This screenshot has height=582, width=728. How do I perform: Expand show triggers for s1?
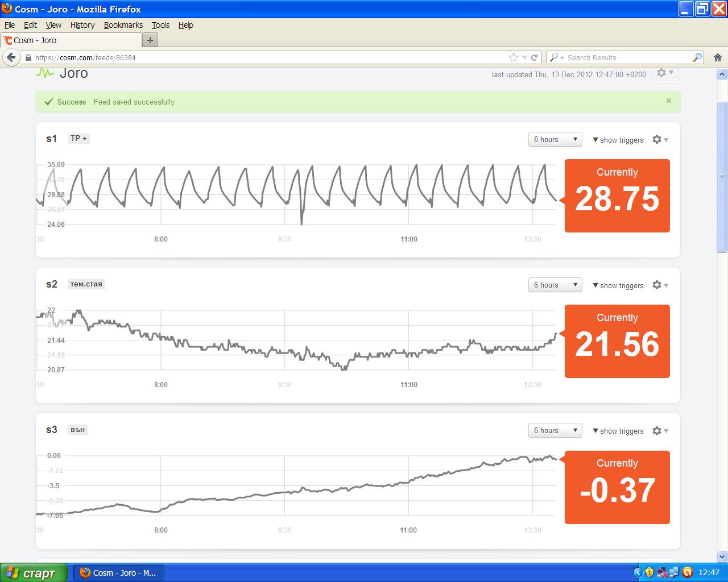(618, 140)
